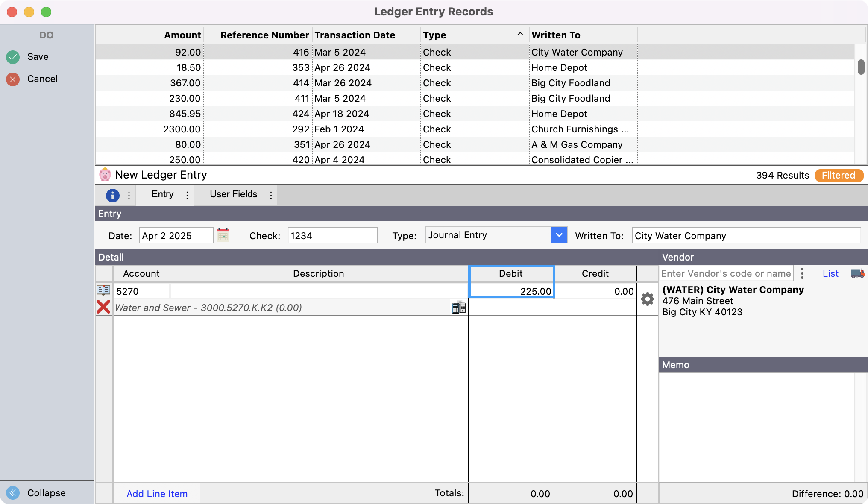Click the green Save checkmark icon
The width and height of the screenshot is (868, 504).
13,57
